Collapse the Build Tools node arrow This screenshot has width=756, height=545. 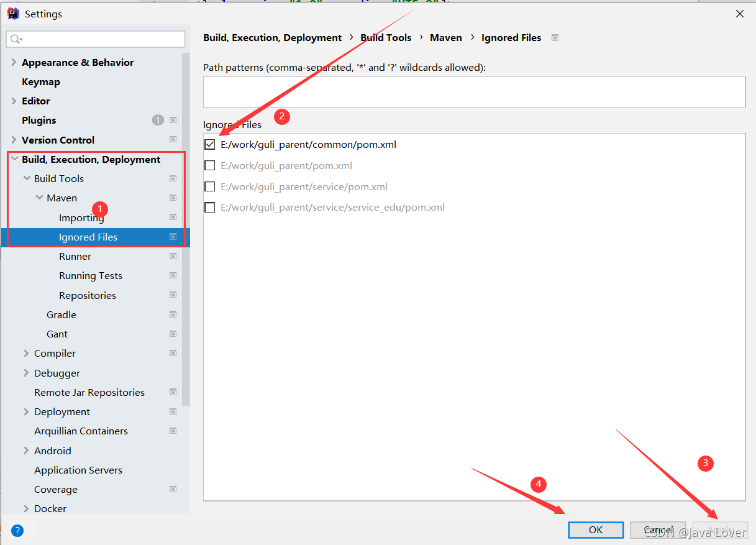pyautogui.click(x=26, y=178)
